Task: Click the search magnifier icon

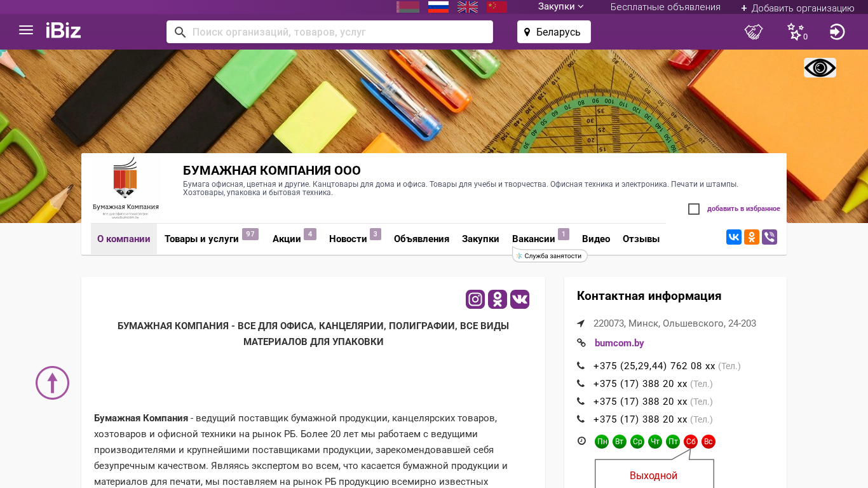Action: [x=180, y=32]
